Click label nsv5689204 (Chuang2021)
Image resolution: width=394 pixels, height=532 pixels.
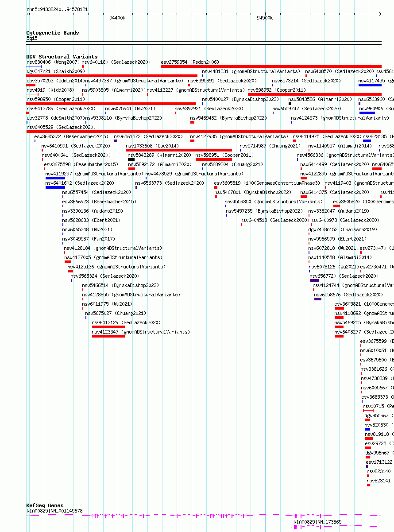pyautogui.click(x=232, y=164)
